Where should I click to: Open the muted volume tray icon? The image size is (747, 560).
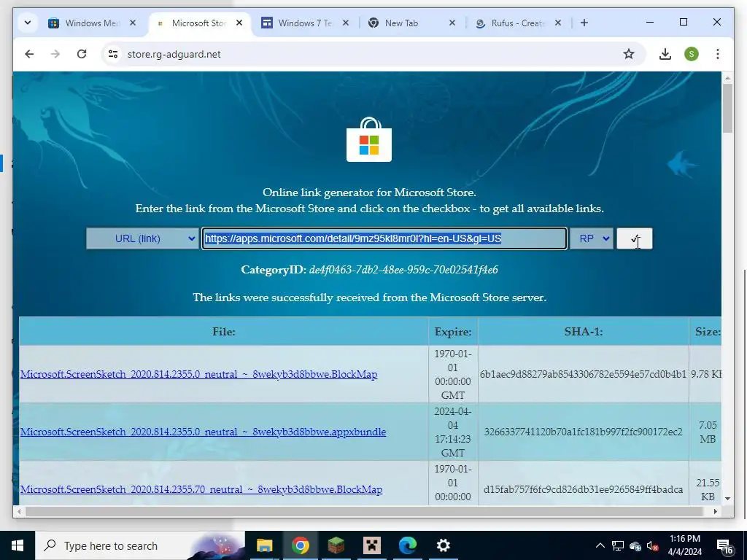[653, 546]
